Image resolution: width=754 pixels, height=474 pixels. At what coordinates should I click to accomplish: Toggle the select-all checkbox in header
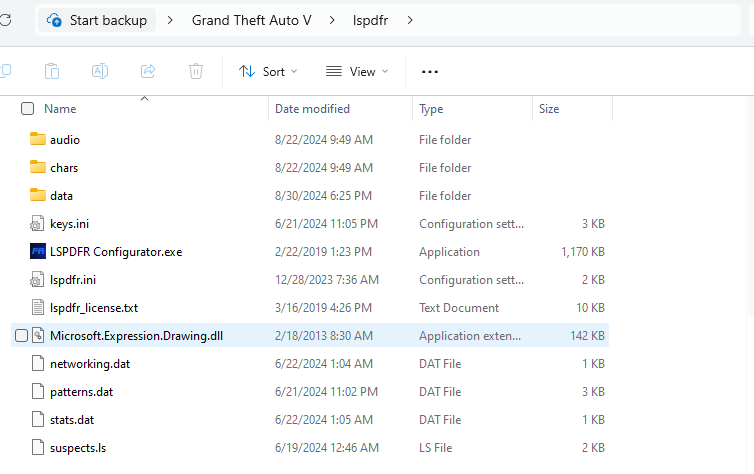27,108
